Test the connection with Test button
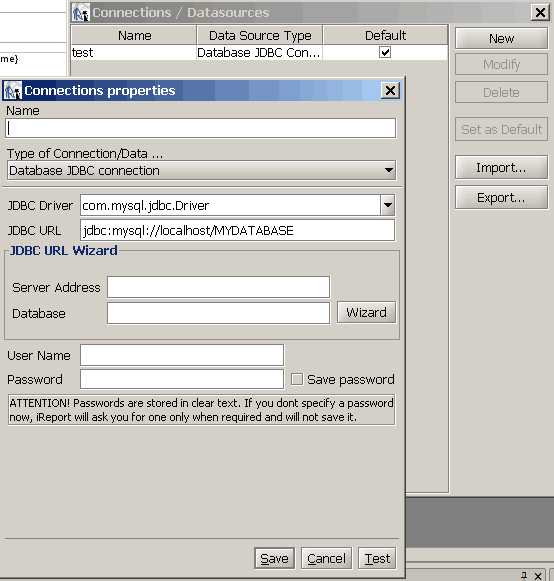 coord(377,558)
